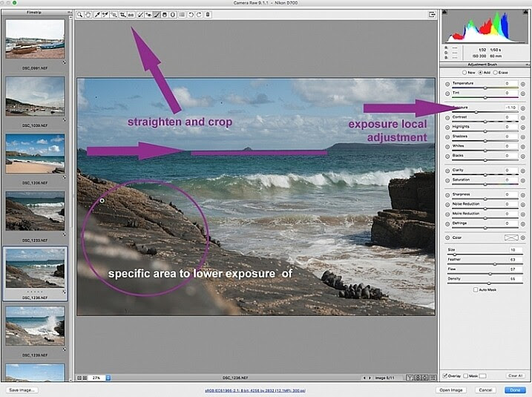Screen dimensions: 532x397
Task: Click the Cancel button
Action: 485,390
